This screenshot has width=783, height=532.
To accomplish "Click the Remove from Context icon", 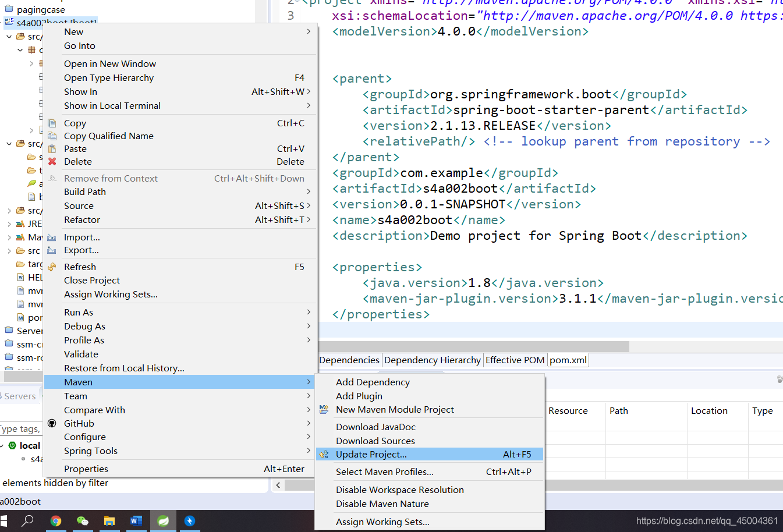I will click(x=52, y=179).
